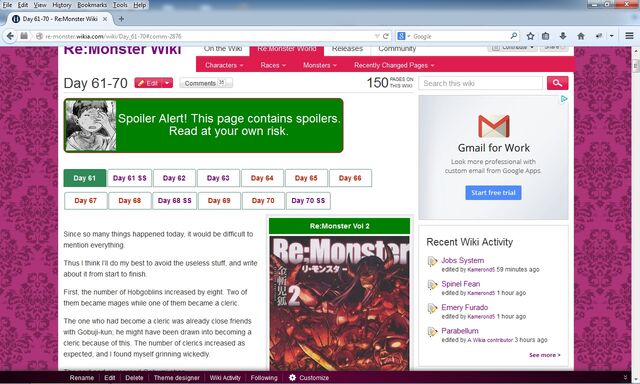
Task: Bookmark this page with the star icon
Action: pos(530,36)
